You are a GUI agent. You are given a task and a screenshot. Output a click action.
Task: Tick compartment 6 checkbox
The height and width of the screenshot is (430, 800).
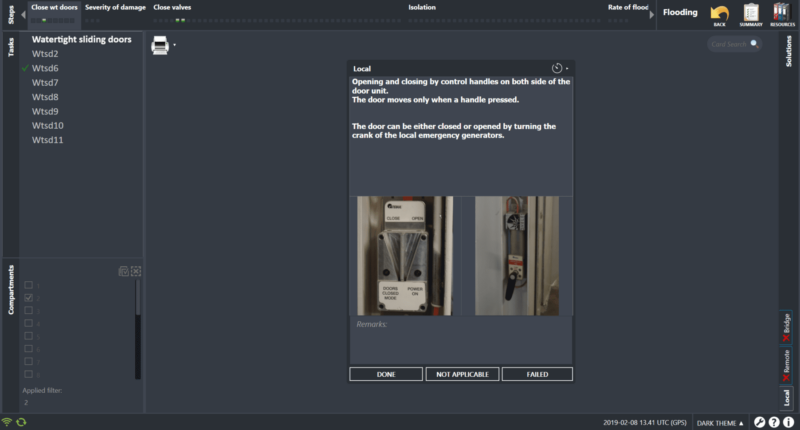[x=29, y=348]
